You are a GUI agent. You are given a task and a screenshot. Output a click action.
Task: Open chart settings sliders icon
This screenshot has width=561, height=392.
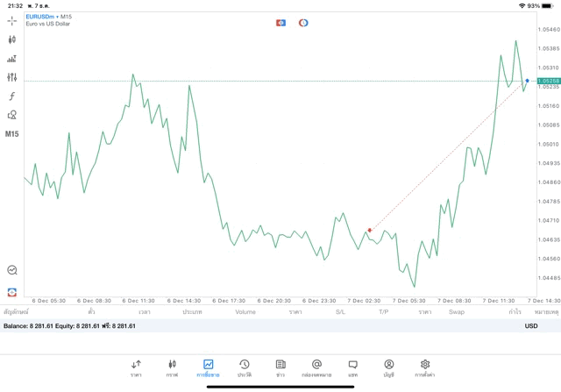tap(11, 77)
